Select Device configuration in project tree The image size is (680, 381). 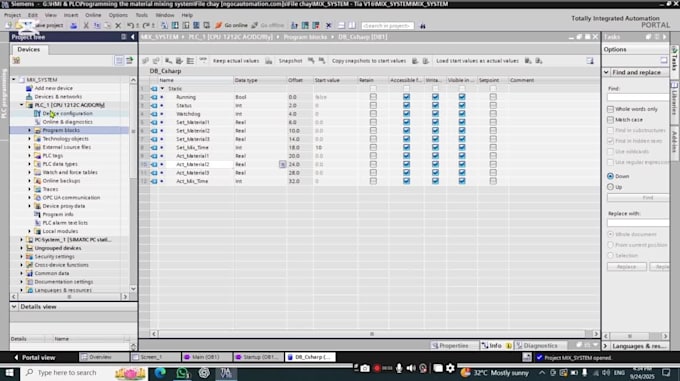[x=67, y=114]
